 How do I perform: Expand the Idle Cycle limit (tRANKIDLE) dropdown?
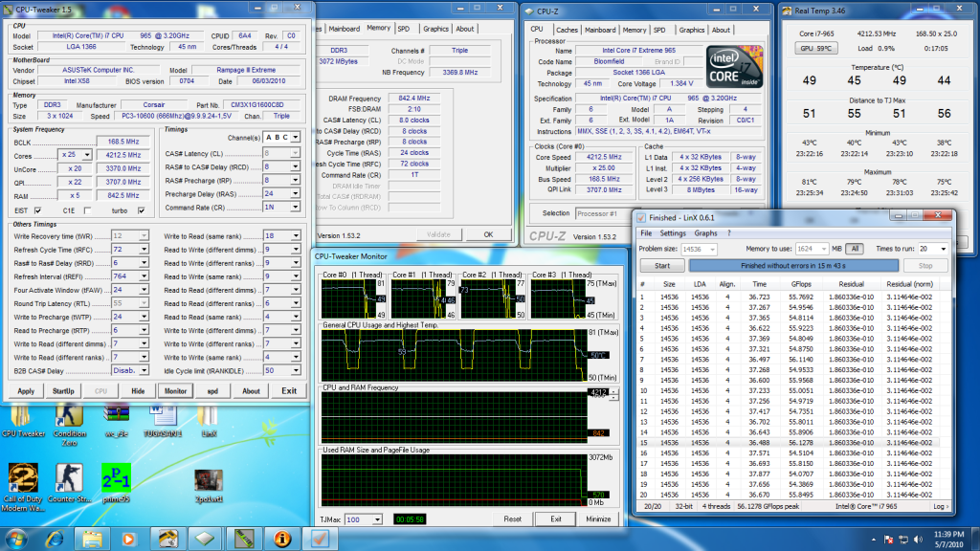(x=295, y=370)
